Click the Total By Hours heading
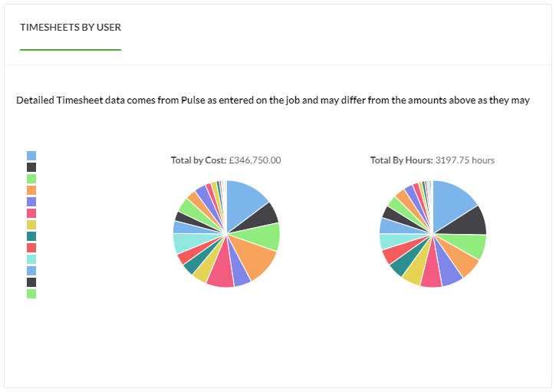The height and width of the screenshot is (392, 556). coord(433,160)
